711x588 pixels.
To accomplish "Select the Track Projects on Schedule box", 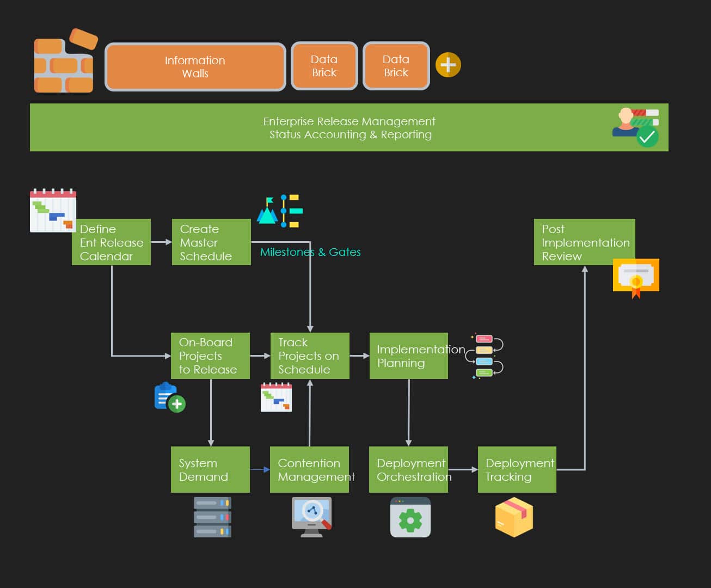I will point(310,356).
